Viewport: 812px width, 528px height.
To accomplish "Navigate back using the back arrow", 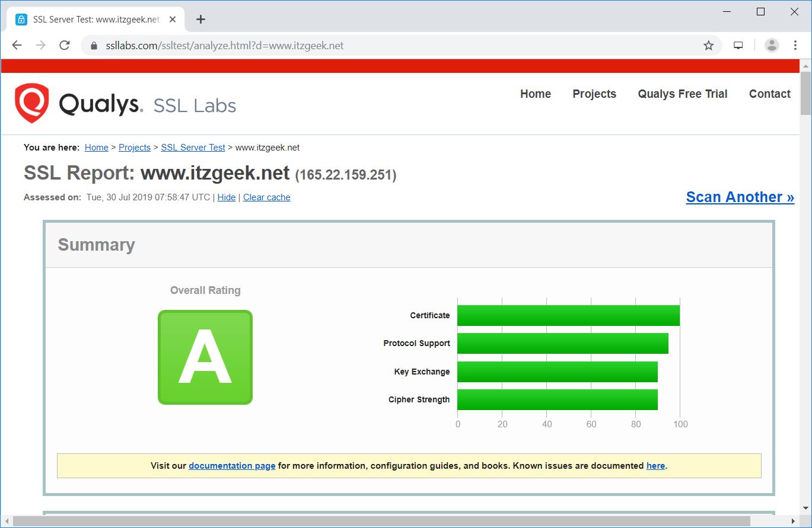I will (x=16, y=45).
